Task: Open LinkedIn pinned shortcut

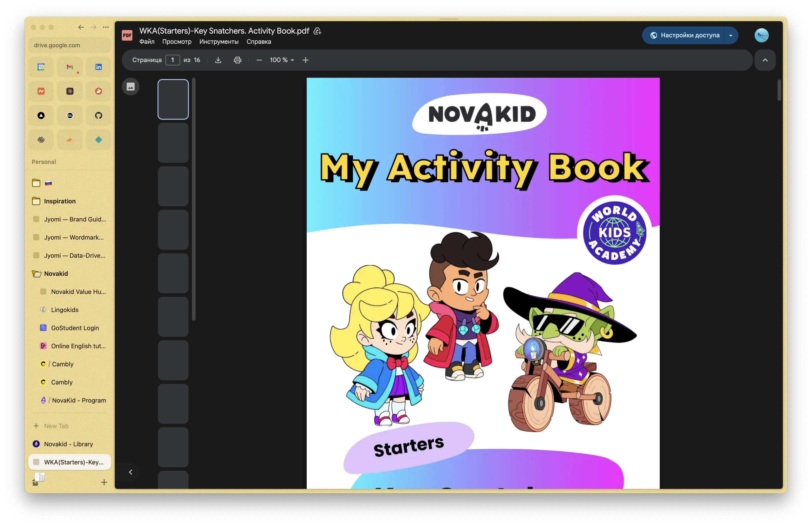Action: click(98, 67)
